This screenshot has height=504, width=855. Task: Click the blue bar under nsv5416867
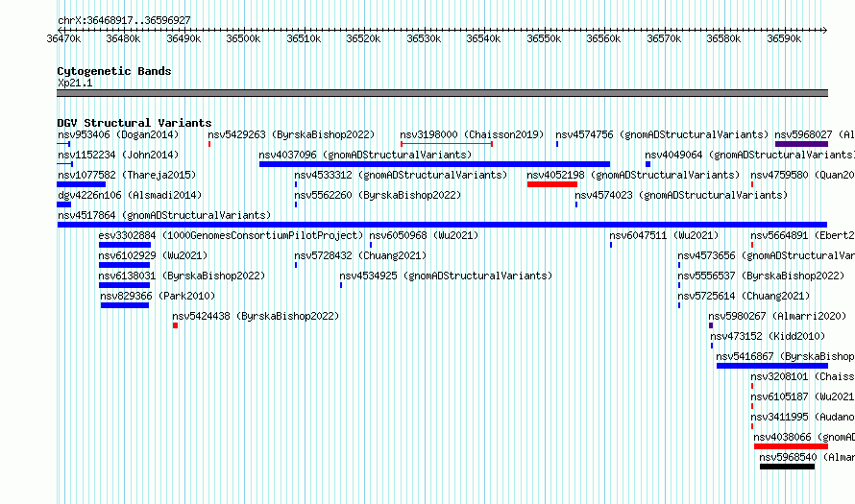click(x=772, y=366)
